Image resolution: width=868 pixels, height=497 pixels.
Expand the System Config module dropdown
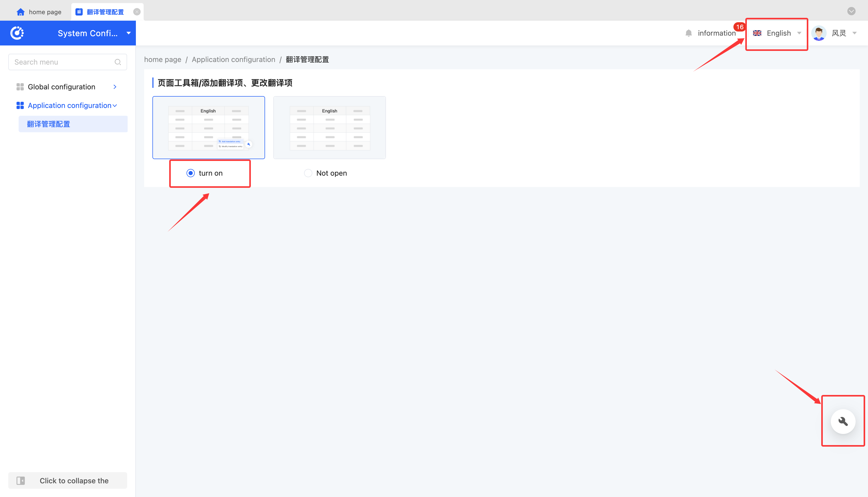click(128, 33)
